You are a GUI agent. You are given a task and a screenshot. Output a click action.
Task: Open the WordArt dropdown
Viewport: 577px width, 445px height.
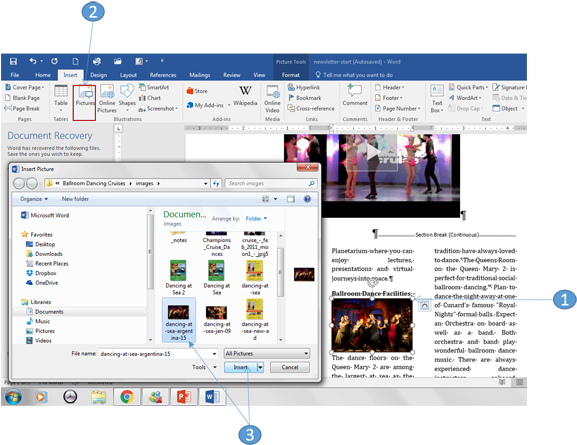point(465,98)
